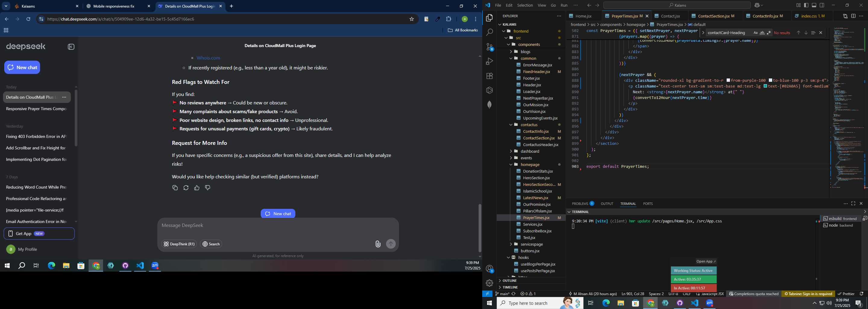The height and width of the screenshot is (309, 868).
Task: Click the Windows Type here to search box
Action: (x=539, y=303)
